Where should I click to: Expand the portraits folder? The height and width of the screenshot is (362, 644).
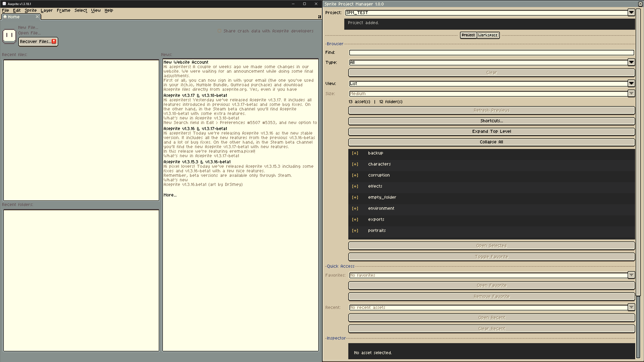(355, 231)
